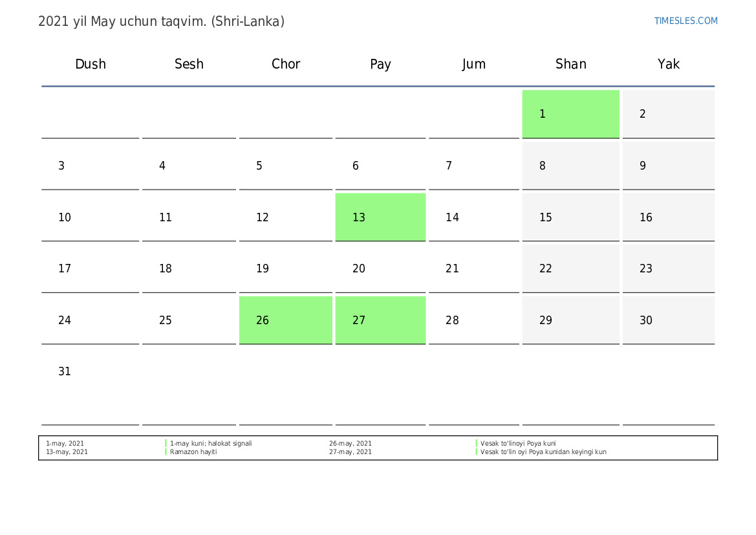This screenshot has width=756, height=535.
Task: Click day 19 in the calendar
Action: (285, 268)
